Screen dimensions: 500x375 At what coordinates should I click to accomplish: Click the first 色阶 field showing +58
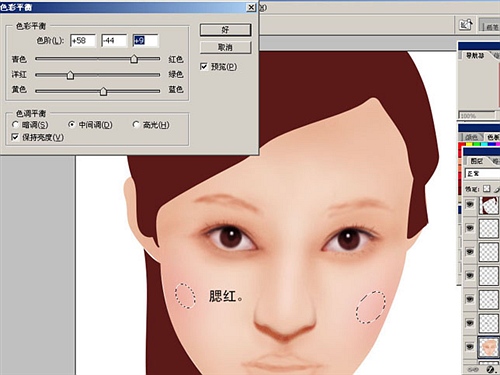tap(83, 41)
